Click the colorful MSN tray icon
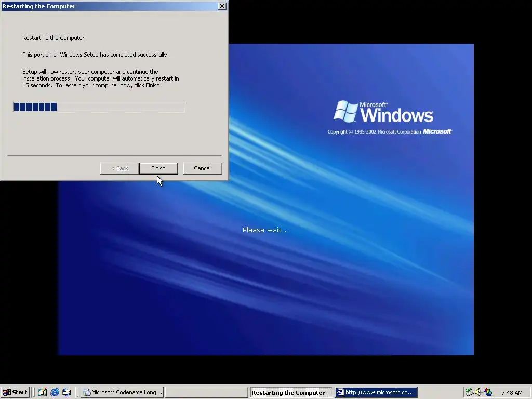Image resolution: width=532 pixels, height=399 pixels. coord(488,393)
